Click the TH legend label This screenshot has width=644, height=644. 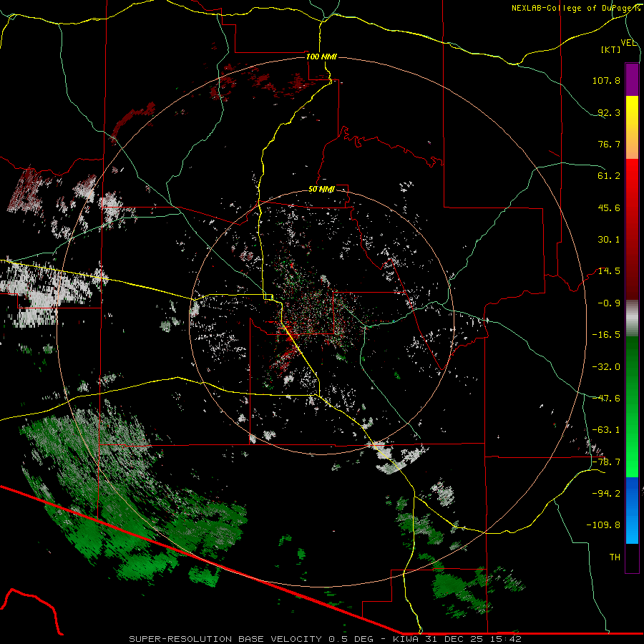[x=615, y=557]
